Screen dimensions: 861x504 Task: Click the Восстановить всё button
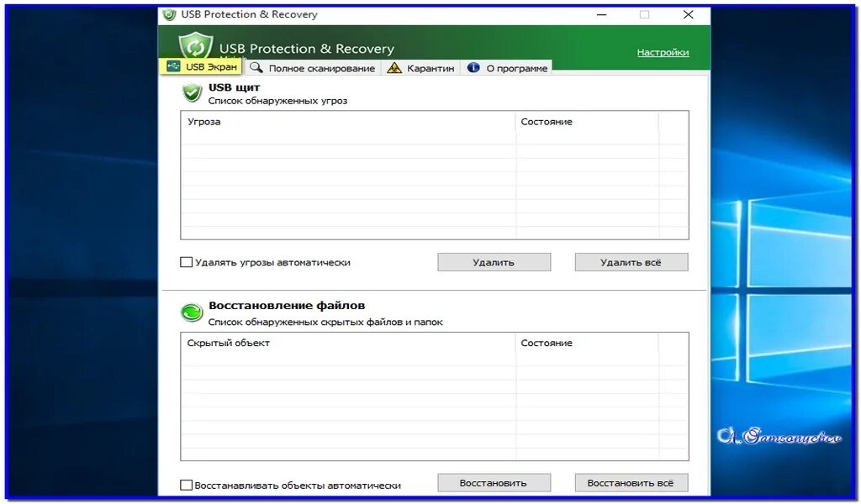(631, 483)
